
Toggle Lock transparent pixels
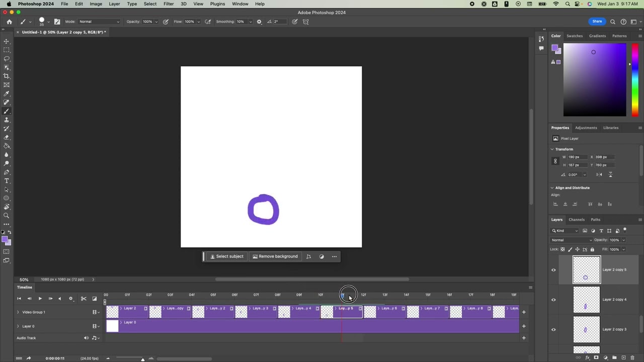[562, 249]
